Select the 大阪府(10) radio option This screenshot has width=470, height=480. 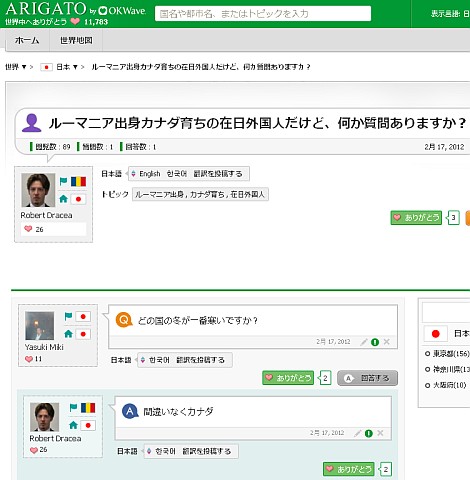pos(427,385)
